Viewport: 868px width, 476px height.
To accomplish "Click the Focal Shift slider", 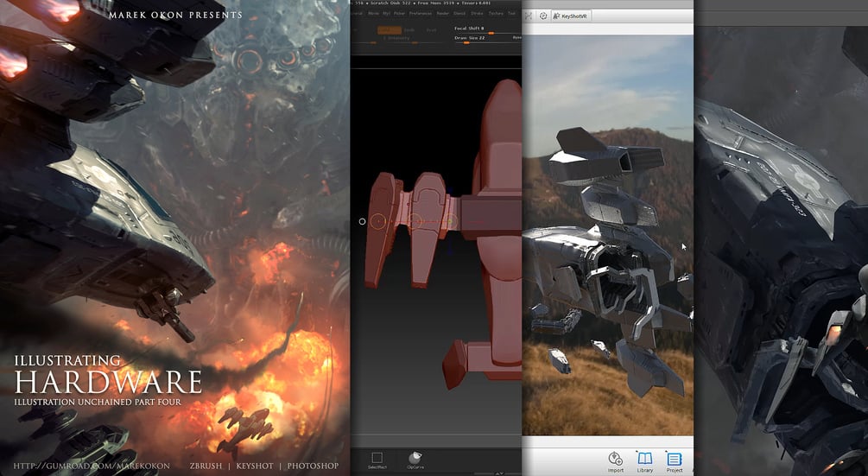I will point(487,30).
